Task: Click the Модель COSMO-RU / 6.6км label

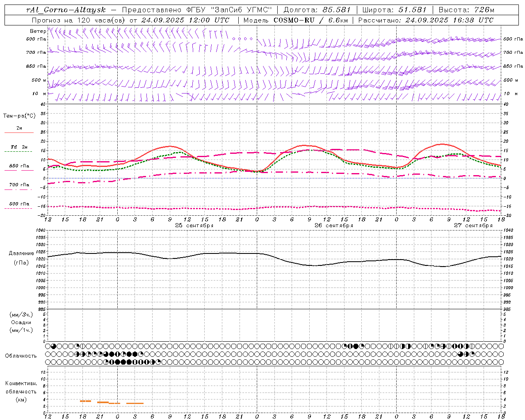Action: coord(296,20)
